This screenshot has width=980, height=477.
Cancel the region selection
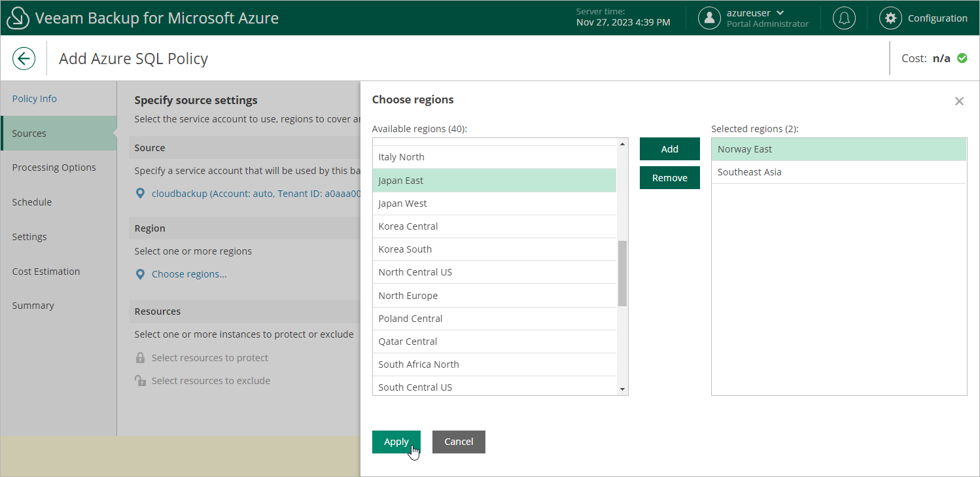tap(459, 442)
